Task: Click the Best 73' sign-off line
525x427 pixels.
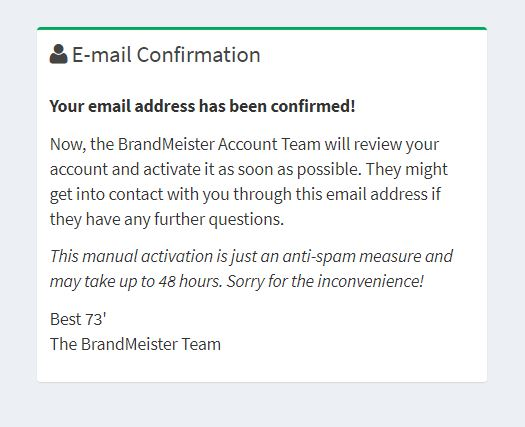Action: (x=78, y=319)
